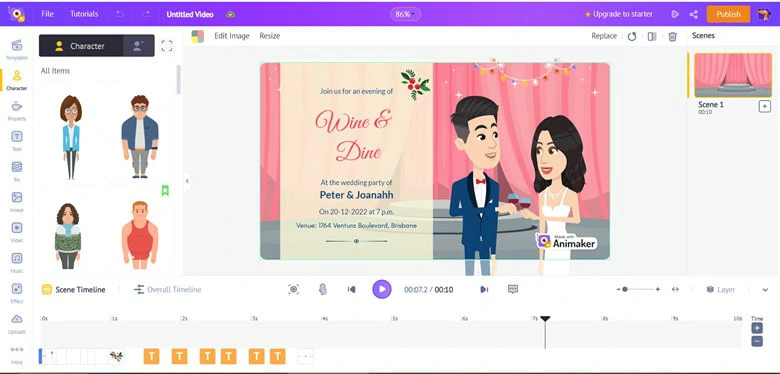Image resolution: width=780 pixels, height=374 pixels.
Task: Click the cloud save status icon
Action: 230,14
